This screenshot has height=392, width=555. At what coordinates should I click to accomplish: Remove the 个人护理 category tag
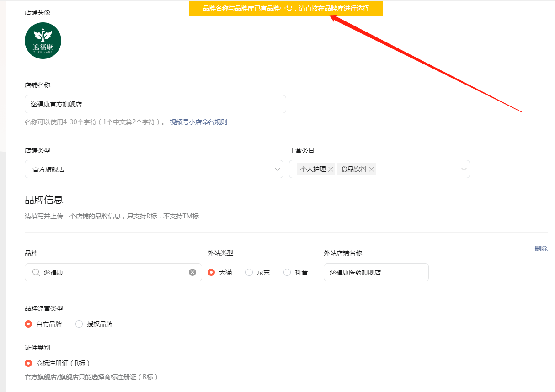pyautogui.click(x=331, y=170)
